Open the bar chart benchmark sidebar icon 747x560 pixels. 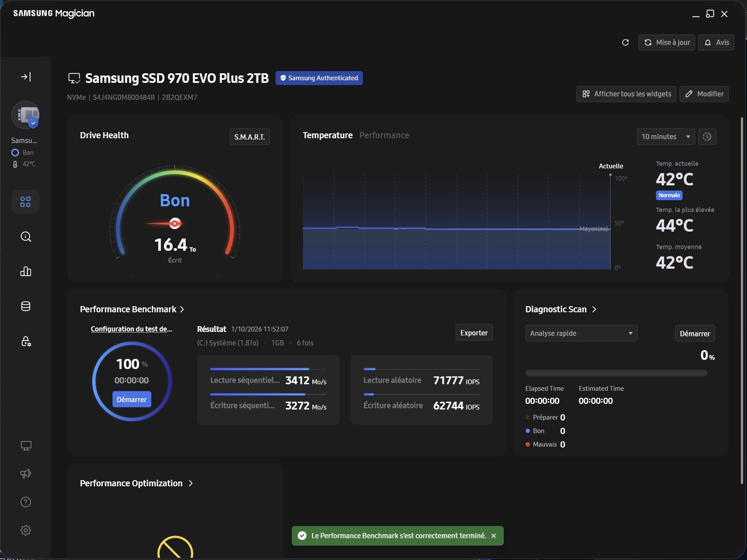click(26, 272)
